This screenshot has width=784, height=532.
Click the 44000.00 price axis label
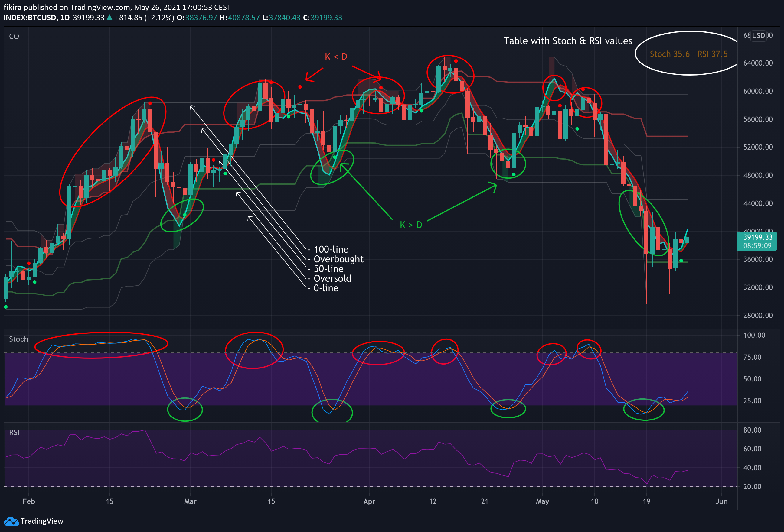point(758,203)
